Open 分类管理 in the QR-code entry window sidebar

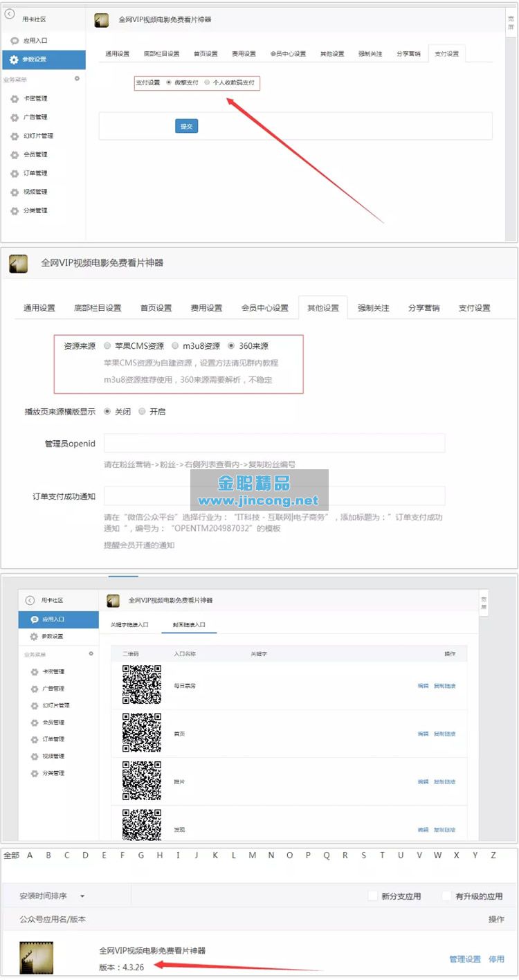[x=53, y=774]
